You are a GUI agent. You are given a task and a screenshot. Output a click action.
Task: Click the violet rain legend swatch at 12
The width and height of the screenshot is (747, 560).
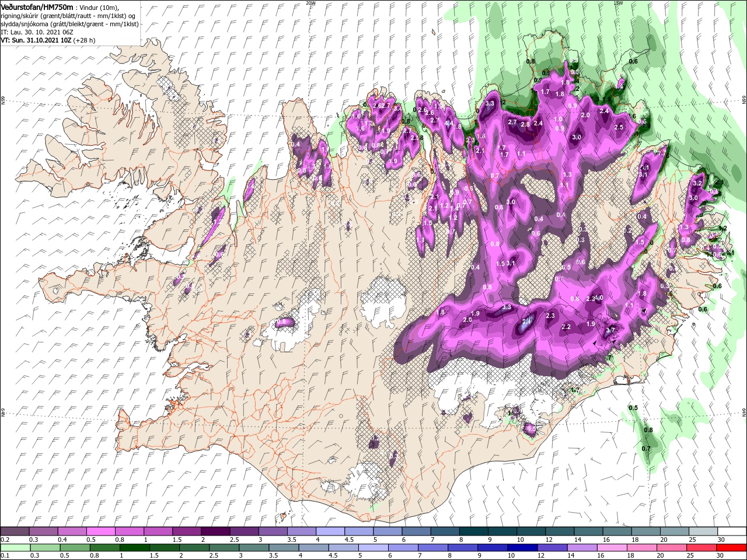click(x=552, y=548)
